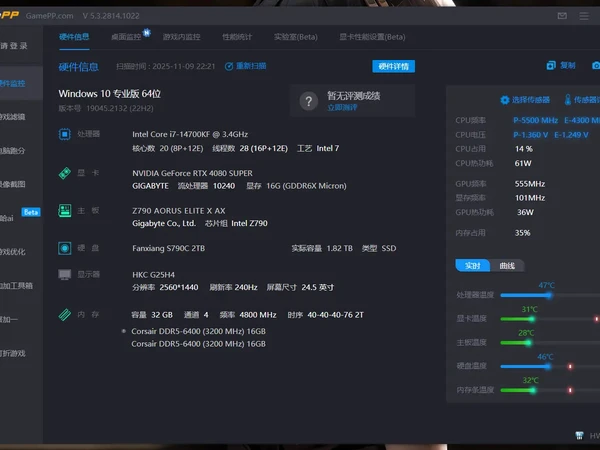Click 'Intel Core i7-14700KF @ 3.4GHz' text
The width and height of the screenshot is (600, 450).
(190, 134)
